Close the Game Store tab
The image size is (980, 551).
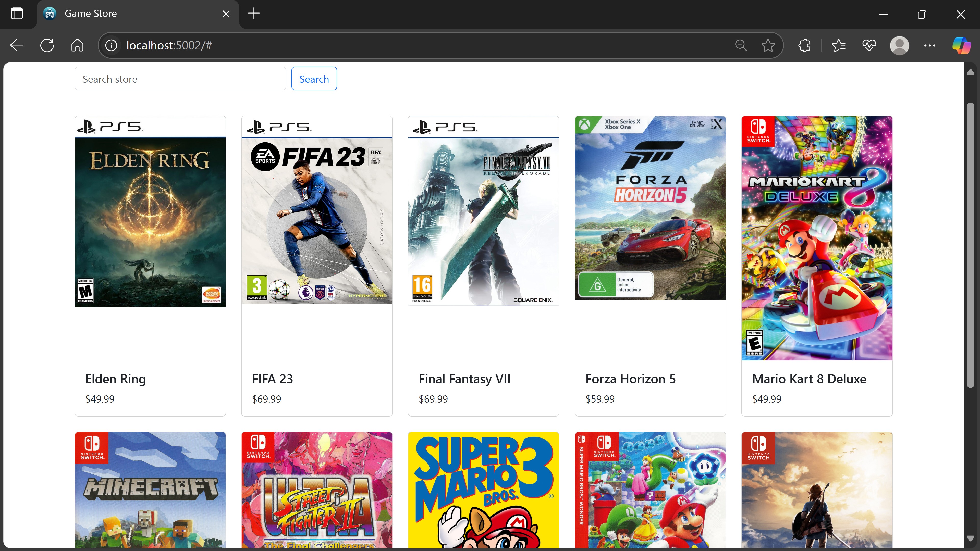(x=226, y=14)
